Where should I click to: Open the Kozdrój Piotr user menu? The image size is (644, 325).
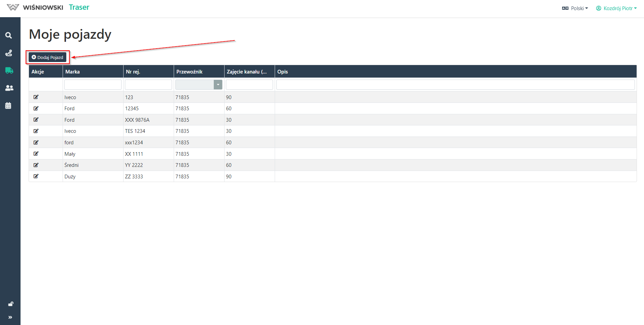pos(616,8)
